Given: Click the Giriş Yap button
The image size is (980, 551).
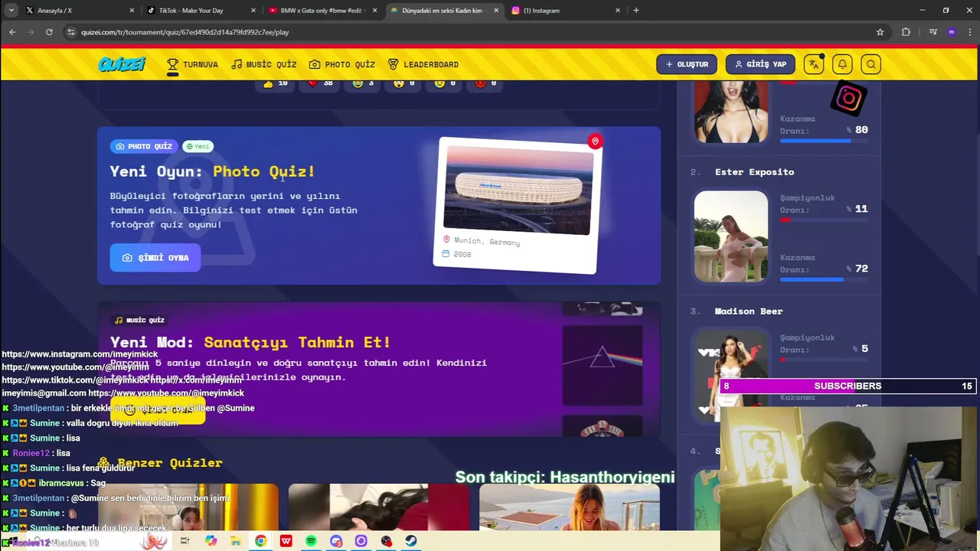Looking at the screenshot, I should coord(760,64).
